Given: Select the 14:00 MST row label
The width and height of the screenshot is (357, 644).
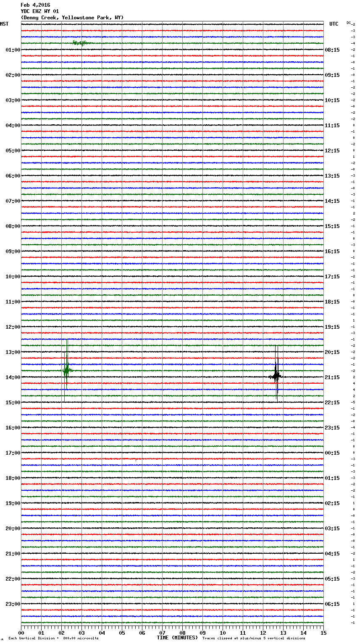Looking at the screenshot, I should [13, 377].
